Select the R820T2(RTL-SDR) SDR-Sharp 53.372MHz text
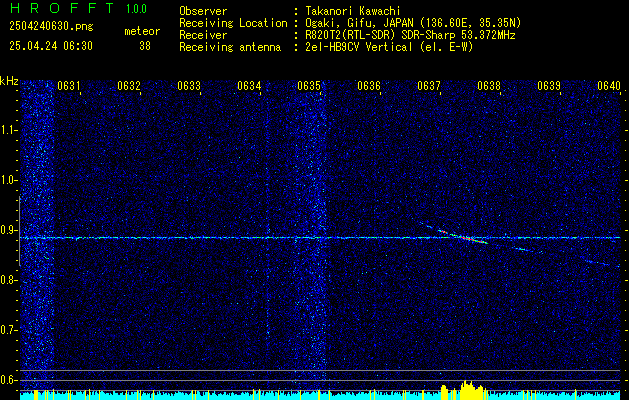The height and width of the screenshot is (400, 629). [410, 35]
